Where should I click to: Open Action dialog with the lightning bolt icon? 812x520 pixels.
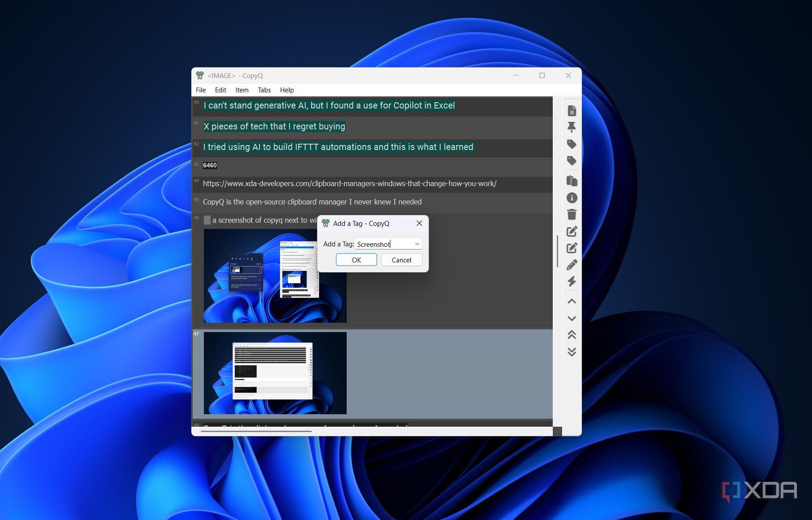572,281
